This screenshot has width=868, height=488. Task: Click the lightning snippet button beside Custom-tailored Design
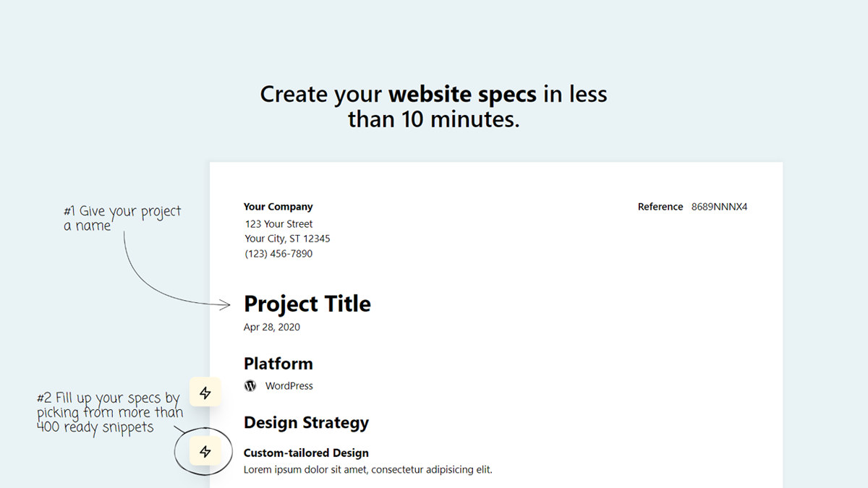tap(205, 452)
